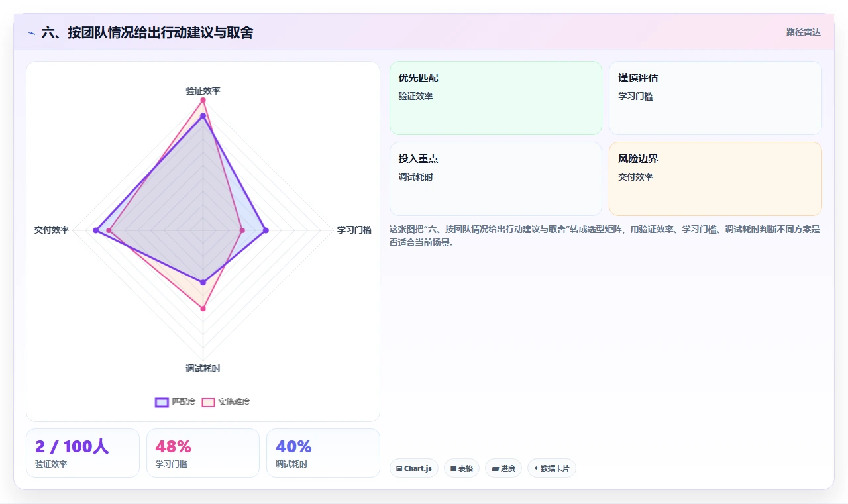Open the 风险边界 card
Image resolution: width=848 pixels, height=504 pixels.
[715, 179]
